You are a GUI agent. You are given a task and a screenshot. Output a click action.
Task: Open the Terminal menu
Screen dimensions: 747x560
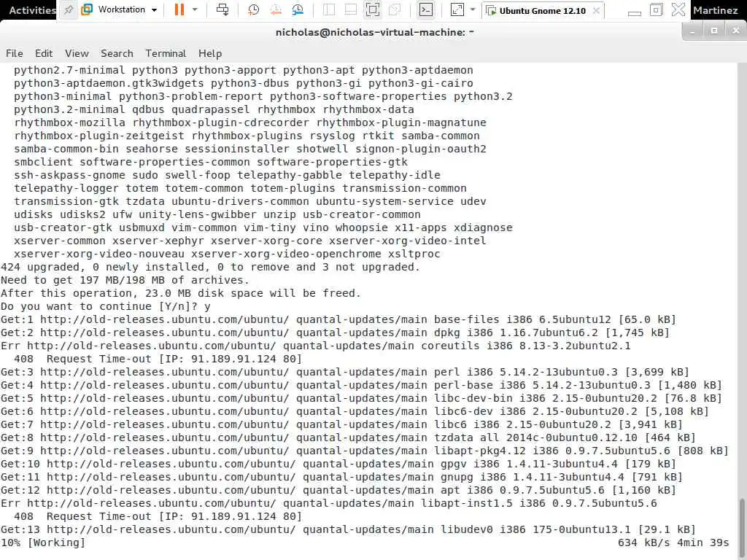coord(166,53)
